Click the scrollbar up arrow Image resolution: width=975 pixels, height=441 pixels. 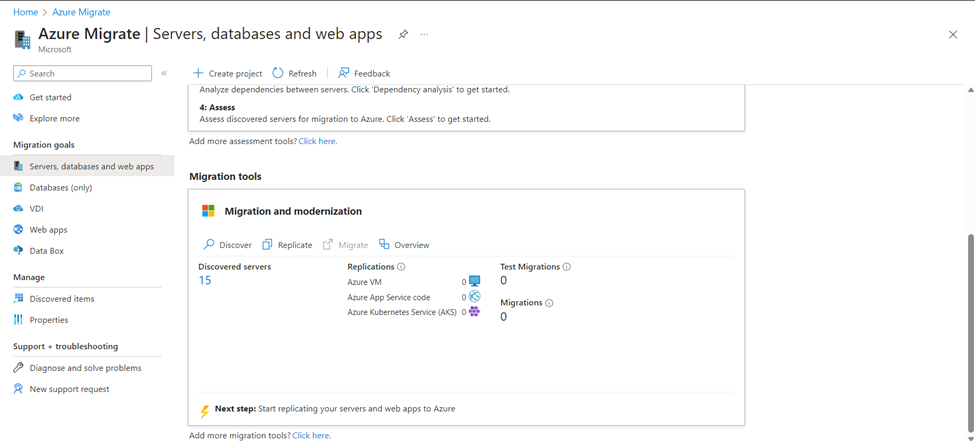coord(970,90)
